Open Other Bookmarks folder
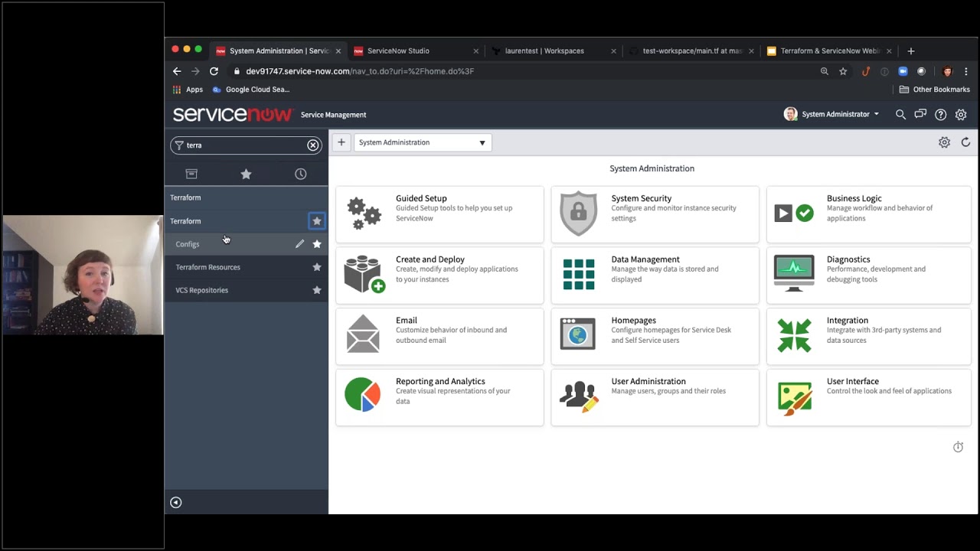The image size is (980, 551). (x=934, y=90)
